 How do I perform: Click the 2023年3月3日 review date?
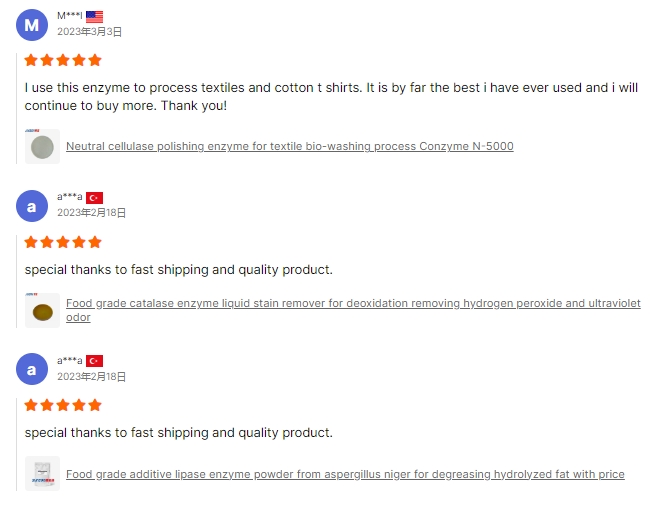click(x=89, y=32)
